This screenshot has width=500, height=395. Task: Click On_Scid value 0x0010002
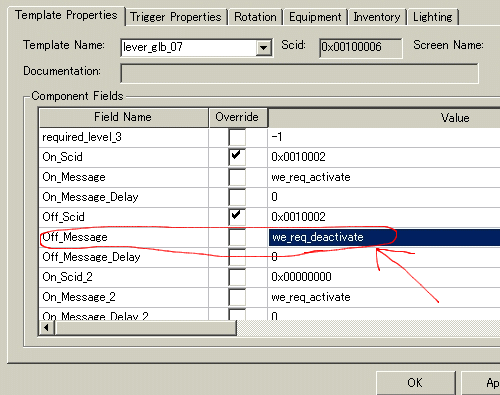tap(298, 157)
